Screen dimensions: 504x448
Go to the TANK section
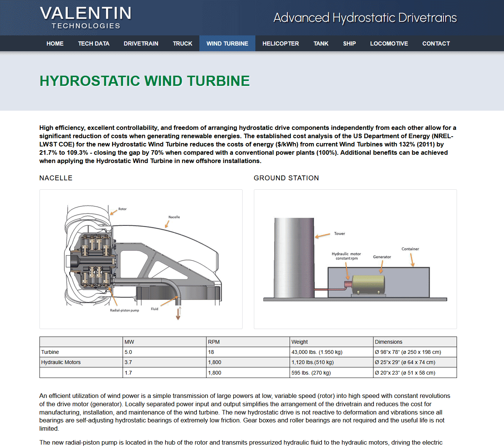pyautogui.click(x=321, y=43)
